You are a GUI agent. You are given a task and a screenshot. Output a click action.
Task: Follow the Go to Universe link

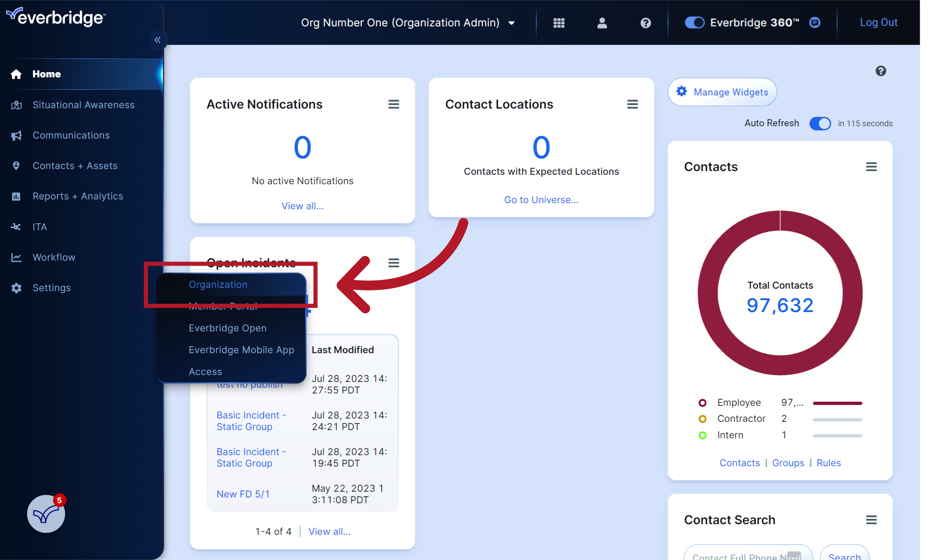click(x=541, y=200)
